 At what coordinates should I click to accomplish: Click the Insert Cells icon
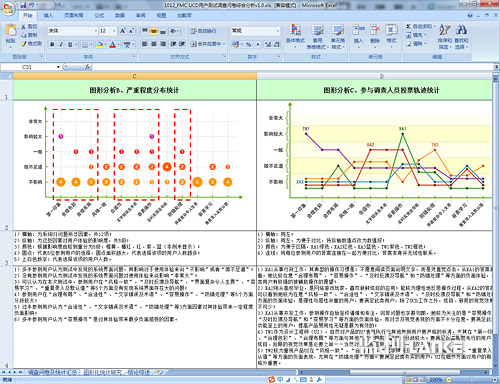pos(358,30)
